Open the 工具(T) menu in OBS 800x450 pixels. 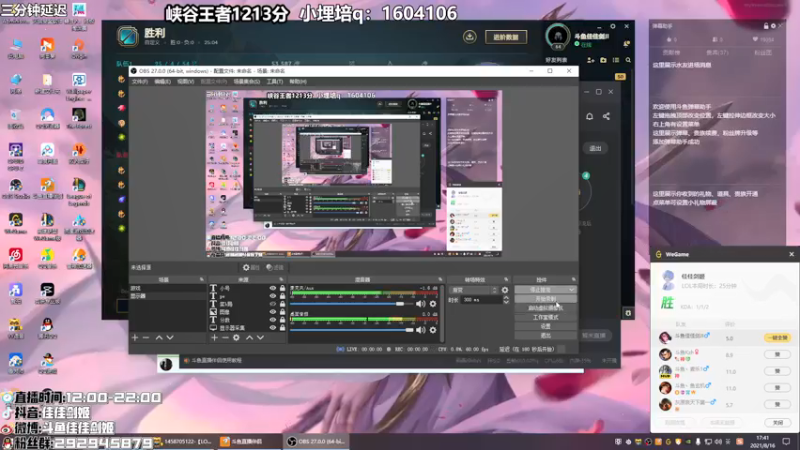[274, 82]
